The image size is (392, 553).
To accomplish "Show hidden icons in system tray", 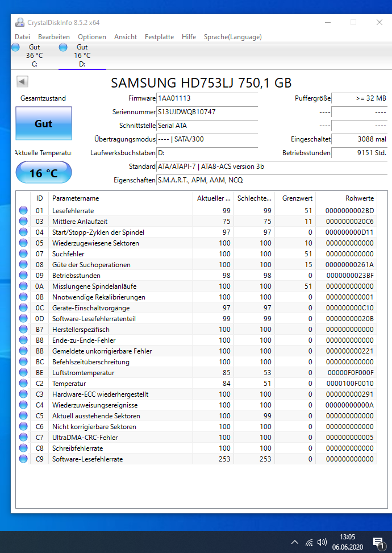I will click(295, 542).
